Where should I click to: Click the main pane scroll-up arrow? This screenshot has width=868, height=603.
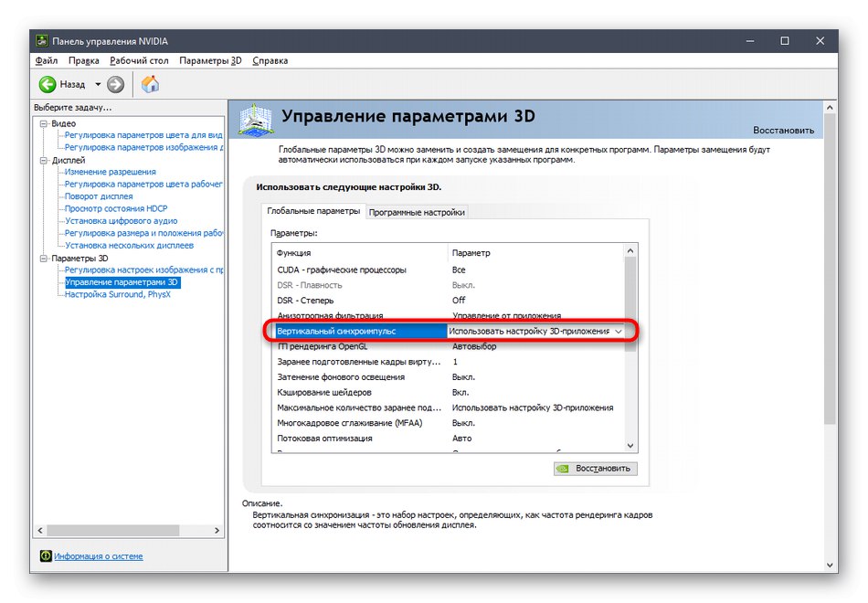tap(830, 108)
